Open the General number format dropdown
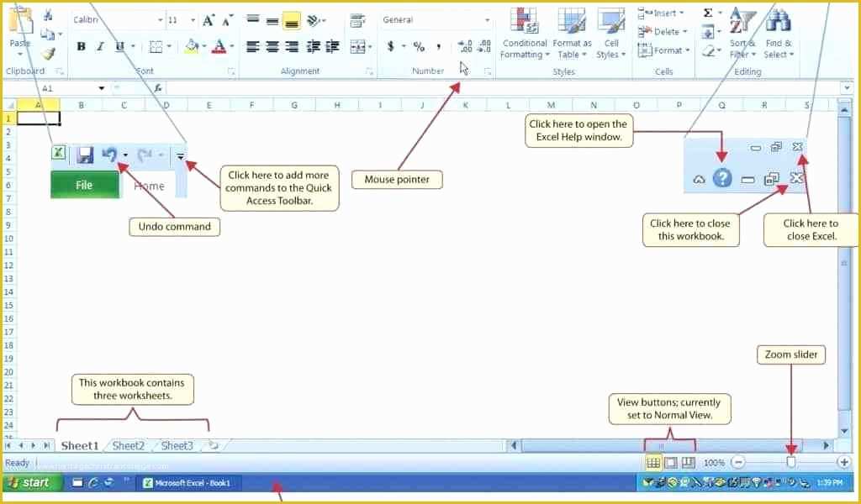The width and height of the screenshot is (861, 504). 487,20
